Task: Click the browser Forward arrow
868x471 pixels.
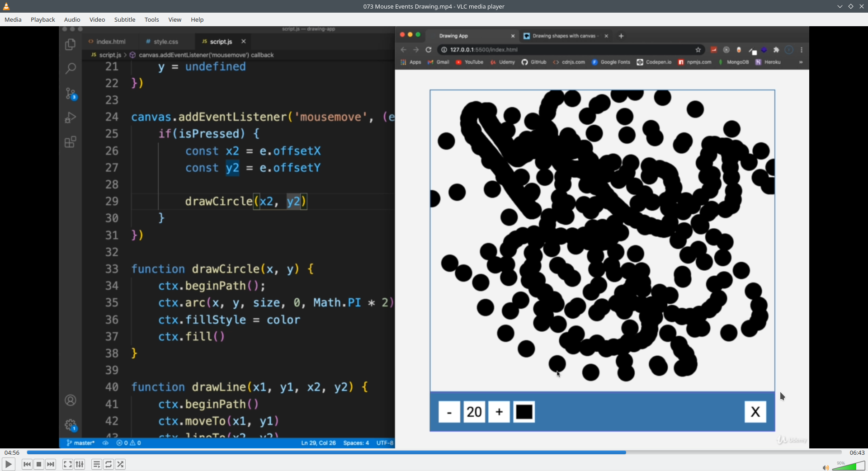Action: tap(416, 50)
